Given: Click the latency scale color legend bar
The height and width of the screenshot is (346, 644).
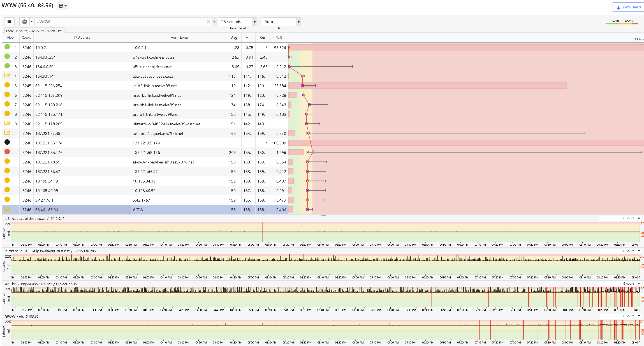Looking at the screenshot, I should point(622,24).
